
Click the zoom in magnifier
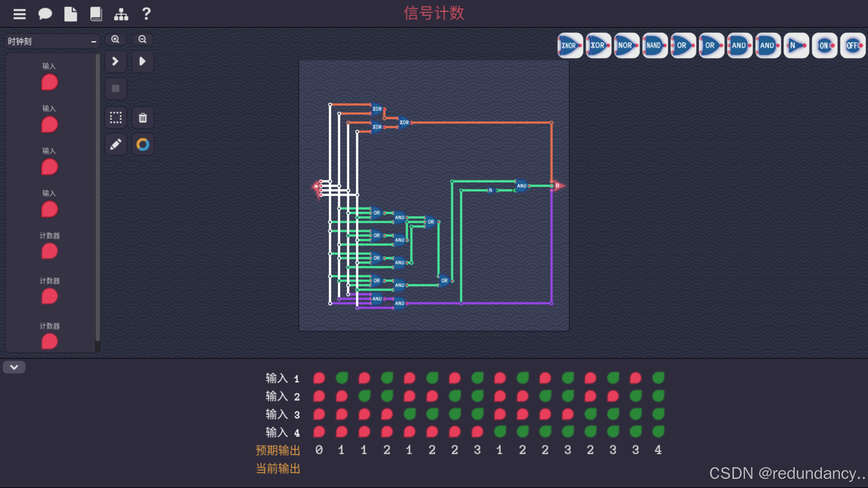click(115, 39)
